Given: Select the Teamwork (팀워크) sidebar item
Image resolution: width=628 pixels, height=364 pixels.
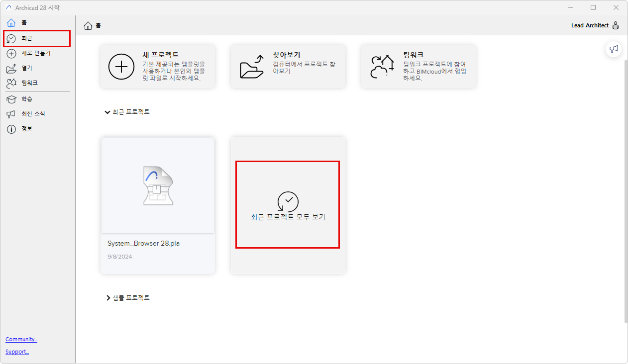Looking at the screenshot, I should (x=37, y=83).
